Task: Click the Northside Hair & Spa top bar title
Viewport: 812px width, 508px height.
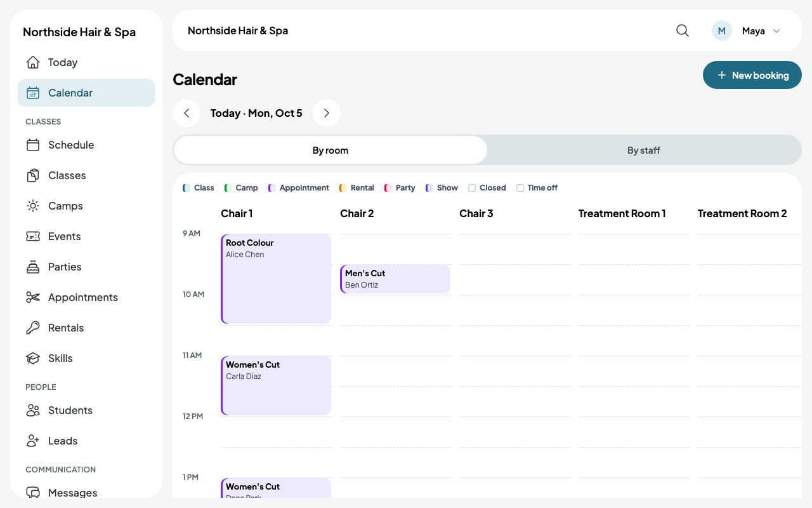Action: (238, 30)
